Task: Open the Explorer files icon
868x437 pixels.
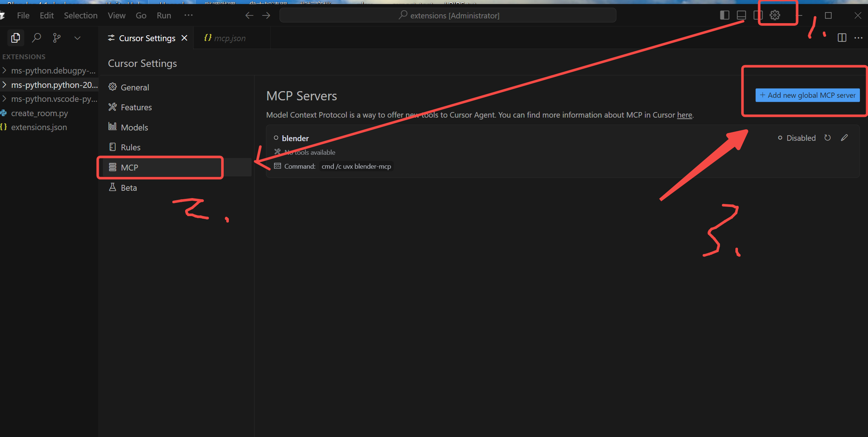Action: click(15, 38)
